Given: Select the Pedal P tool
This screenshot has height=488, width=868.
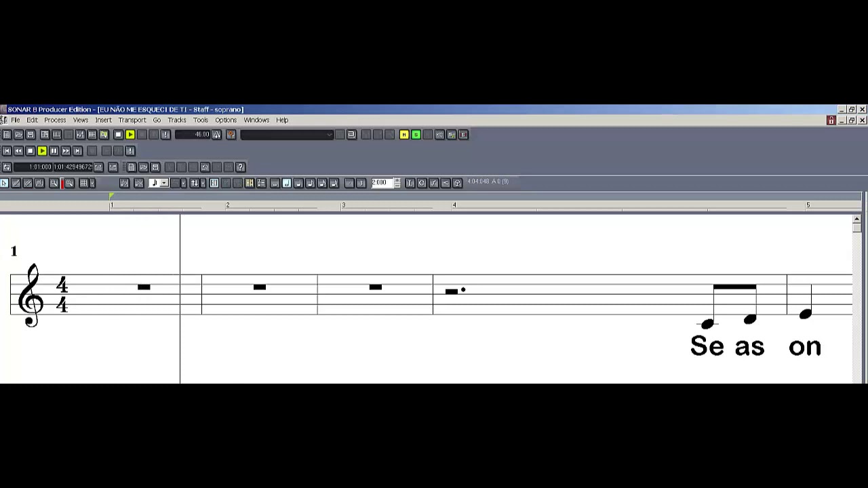Looking at the screenshot, I should tap(457, 183).
